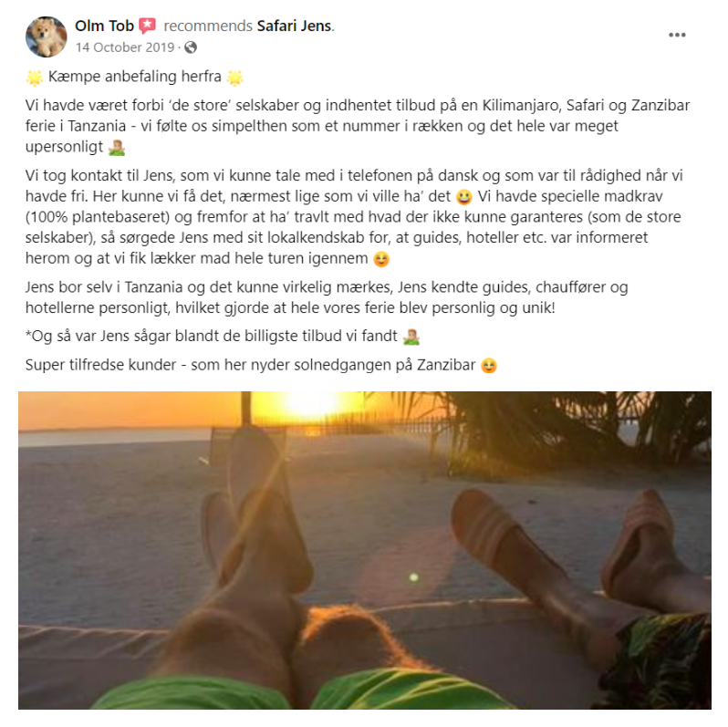Click the word "recommends" in the header
728x727 pixels.
(x=208, y=26)
